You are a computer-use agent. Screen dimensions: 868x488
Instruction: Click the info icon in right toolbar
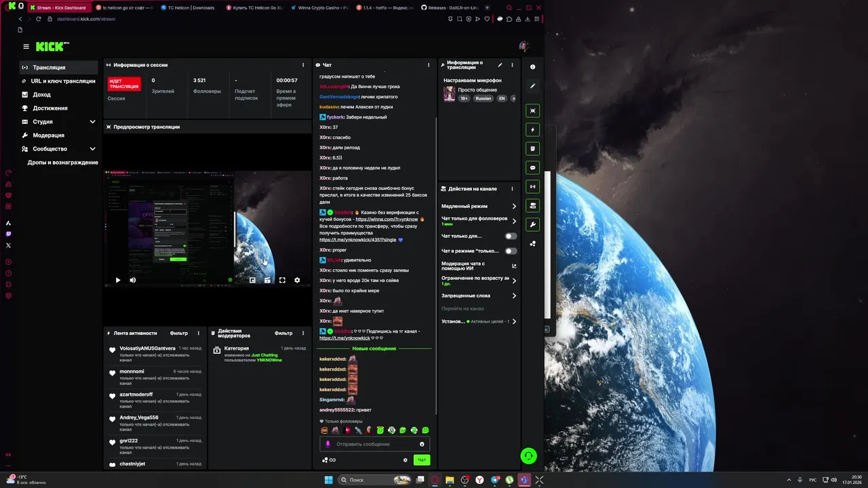click(532, 67)
